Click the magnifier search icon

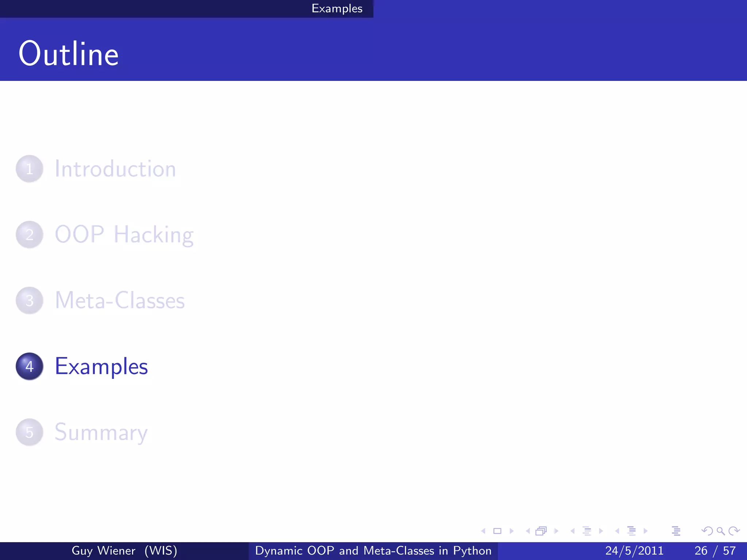720,531
